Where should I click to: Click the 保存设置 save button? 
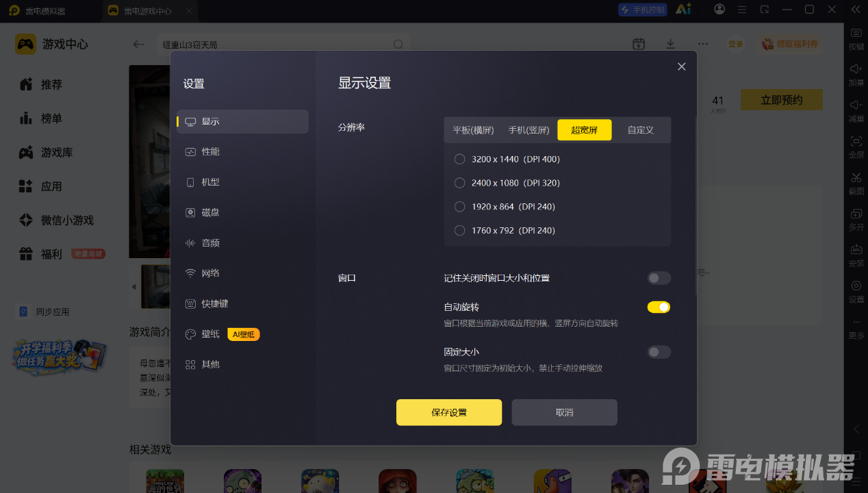pyautogui.click(x=449, y=412)
